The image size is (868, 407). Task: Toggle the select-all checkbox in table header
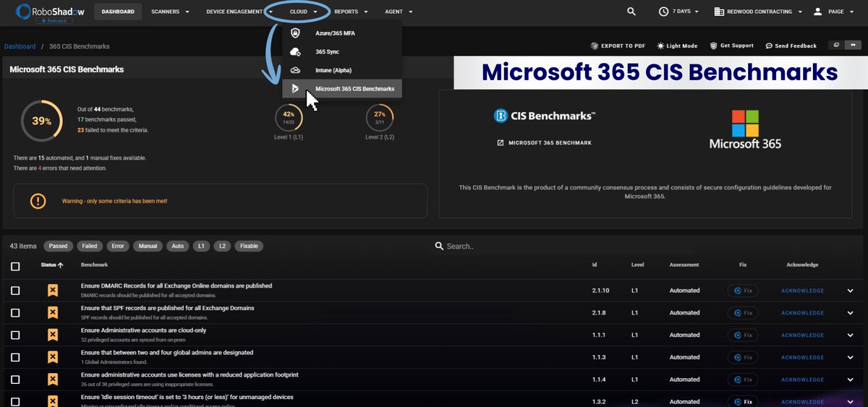pyautogui.click(x=15, y=266)
